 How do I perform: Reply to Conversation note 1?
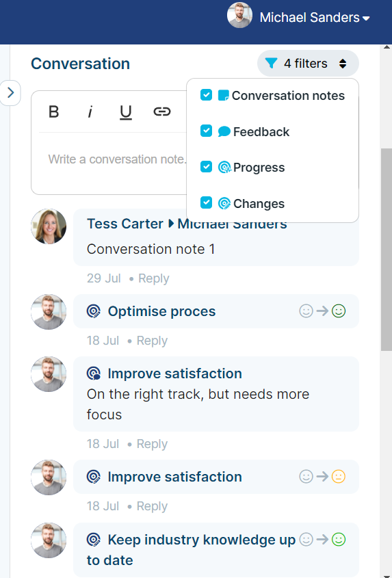pyautogui.click(x=154, y=278)
